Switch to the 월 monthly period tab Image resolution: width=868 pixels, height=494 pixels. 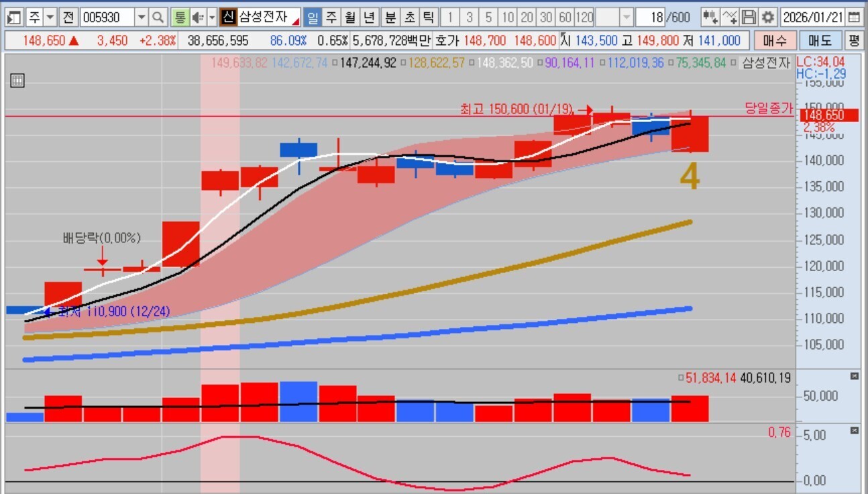click(350, 17)
